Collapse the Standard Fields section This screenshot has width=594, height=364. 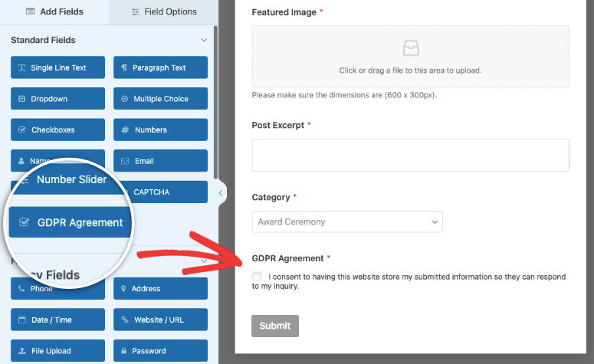(x=204, y=40)
